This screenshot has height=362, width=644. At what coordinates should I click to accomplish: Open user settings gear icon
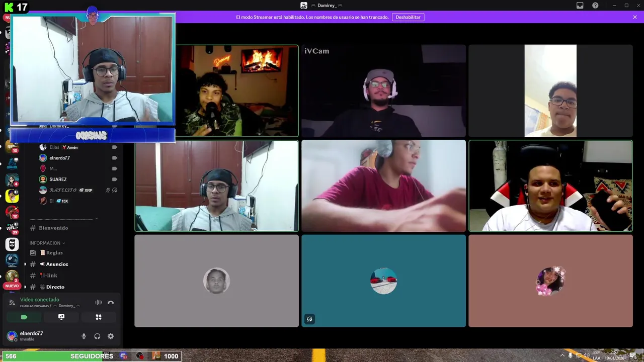(x=111, y=336)
